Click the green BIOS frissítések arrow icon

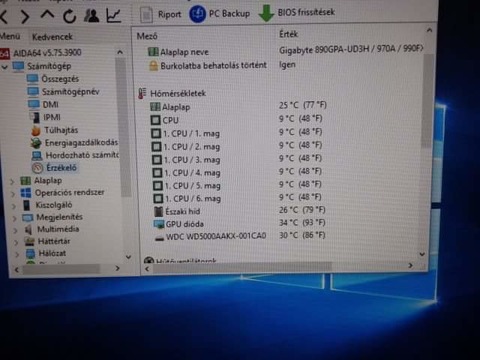coord(266,13)
